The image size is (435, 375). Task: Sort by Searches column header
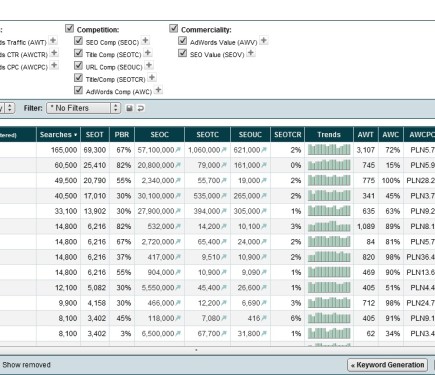coord(58,135)
